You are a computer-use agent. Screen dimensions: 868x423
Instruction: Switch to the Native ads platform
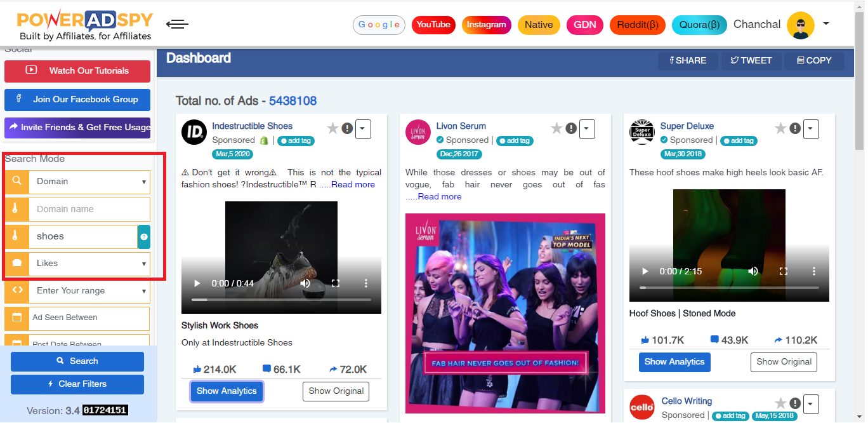539,25
